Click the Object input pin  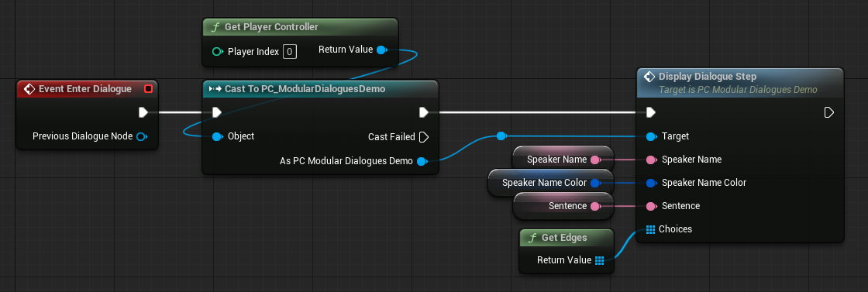[217, 136]
